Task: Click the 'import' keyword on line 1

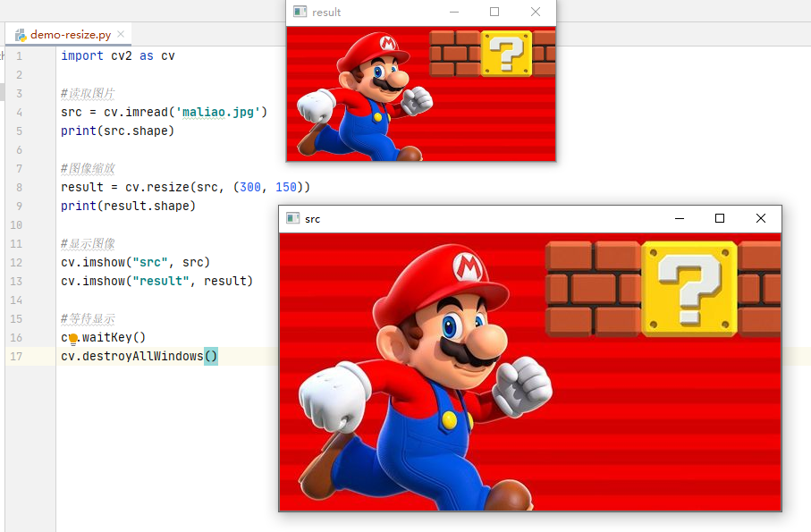Action: tap(82, 55)
